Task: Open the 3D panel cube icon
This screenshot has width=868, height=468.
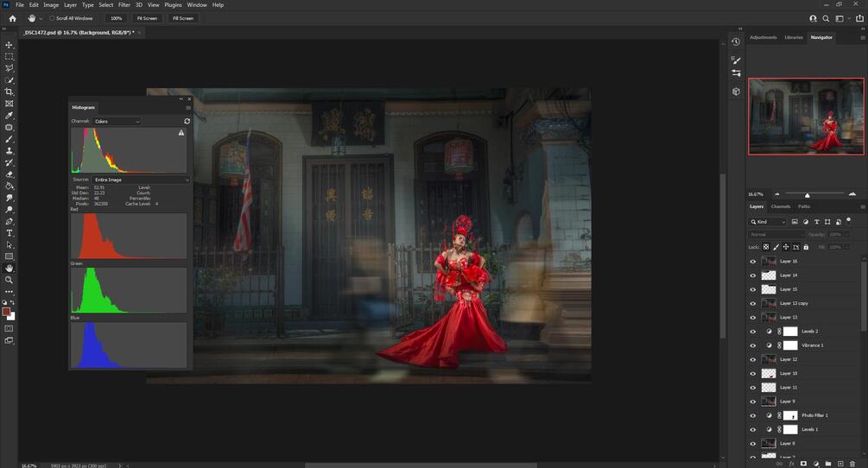Action: point(736,92)
